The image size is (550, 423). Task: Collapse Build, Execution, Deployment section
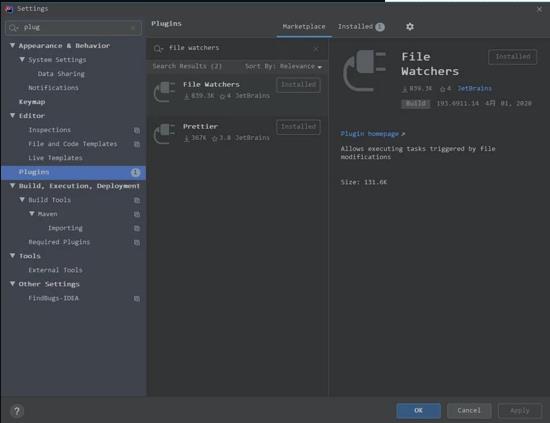coord(12,186)
